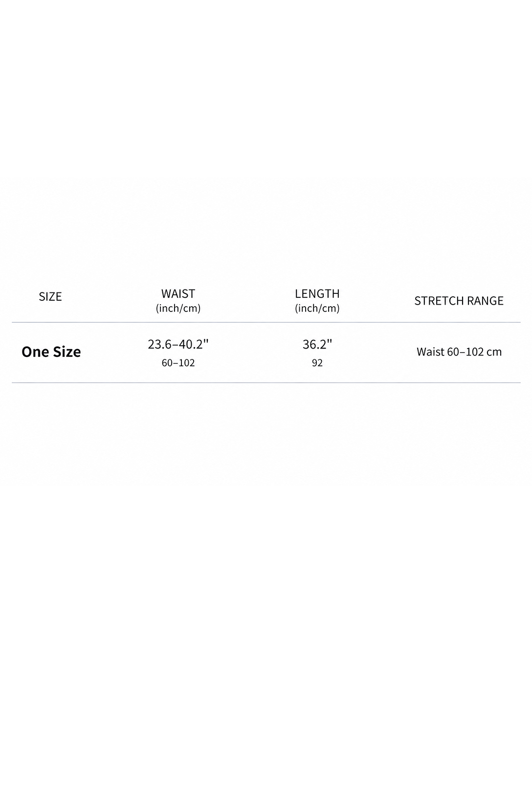Select the 23.6–40.2" waist inch value

pos(178,344)
